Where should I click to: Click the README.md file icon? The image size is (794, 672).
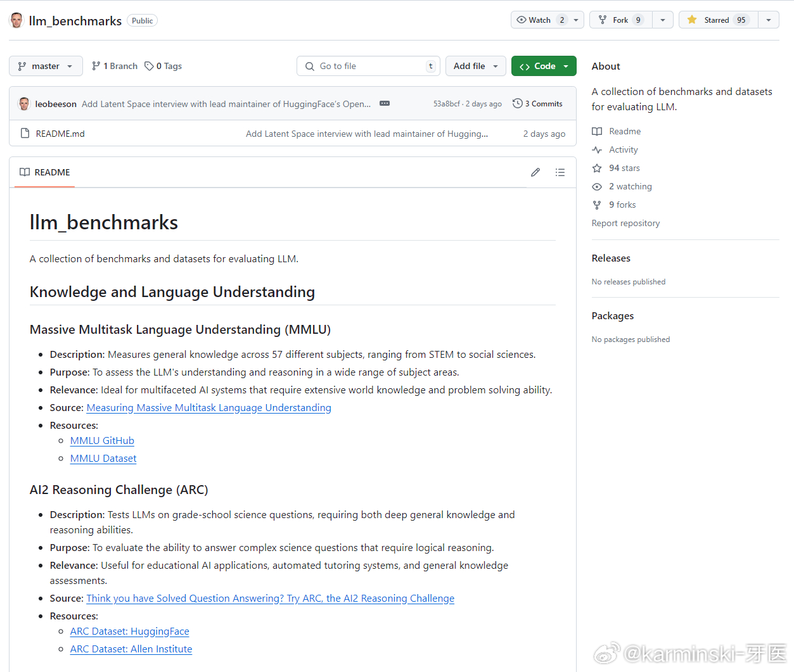[x=25, y=134]
